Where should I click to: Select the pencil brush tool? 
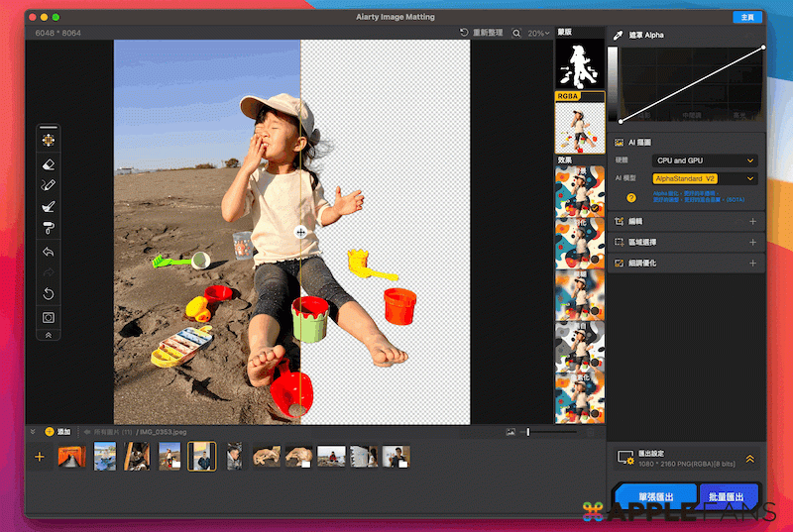pyautogui.click(x=49, y=184)
